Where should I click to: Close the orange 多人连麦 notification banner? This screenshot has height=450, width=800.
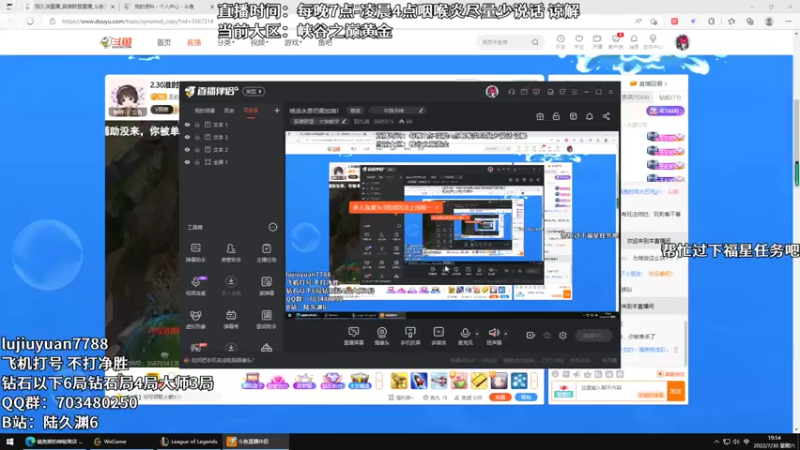point(437,207)
